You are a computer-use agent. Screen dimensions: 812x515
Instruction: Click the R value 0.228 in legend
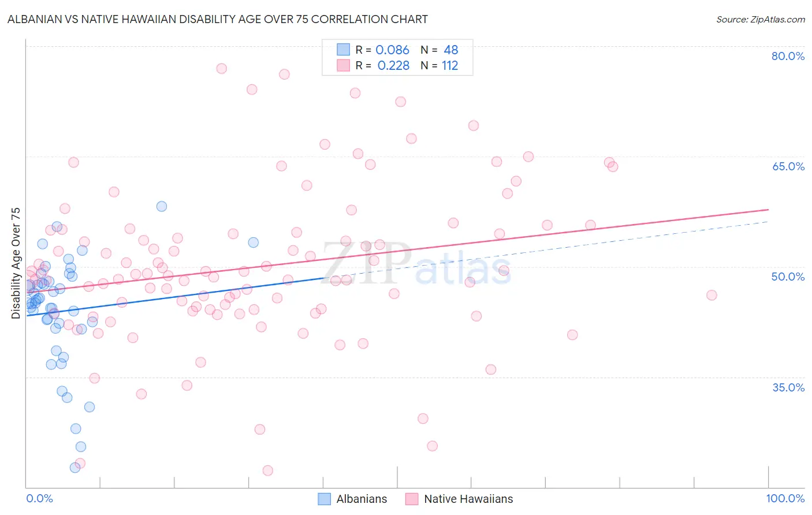click(393, 65)
